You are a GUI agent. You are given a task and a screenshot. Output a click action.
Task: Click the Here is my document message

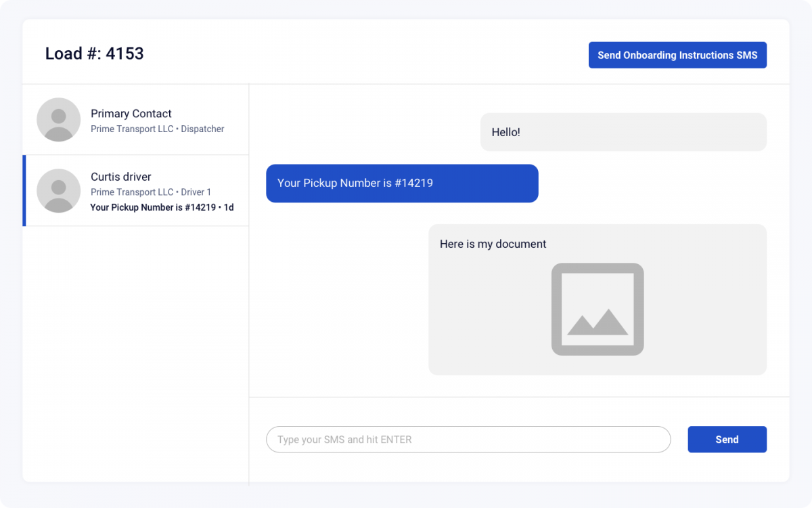[494, 244]
